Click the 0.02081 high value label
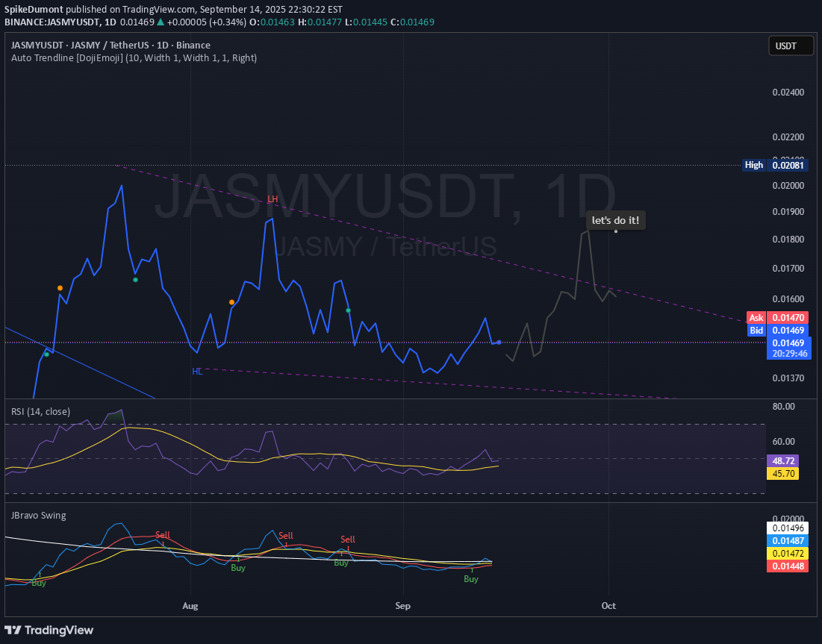The image size is (822, 644). tap(787, 165)
